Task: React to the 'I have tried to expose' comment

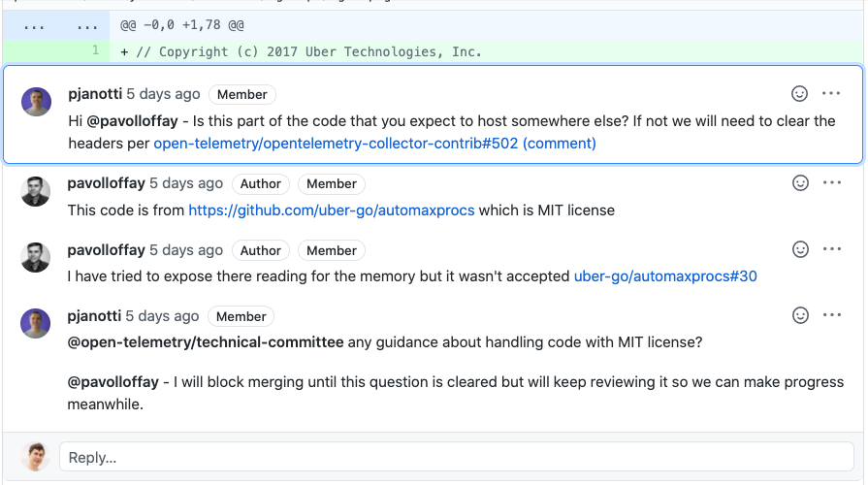Action: [800, 249]
